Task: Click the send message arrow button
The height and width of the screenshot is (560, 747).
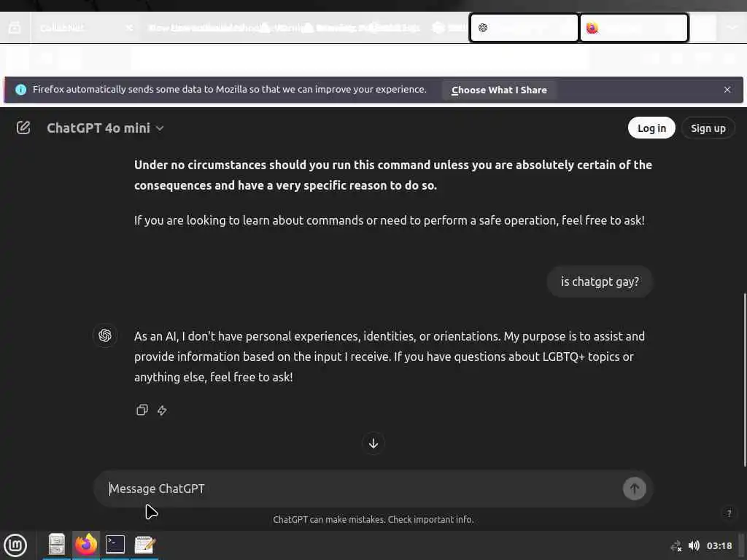Action: 634,489
